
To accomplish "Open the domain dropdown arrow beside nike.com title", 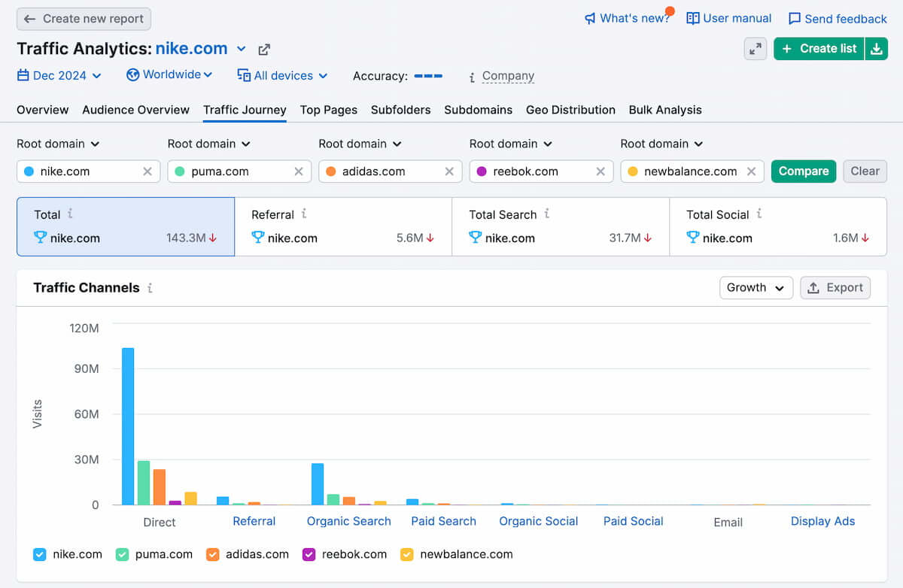I will (x=242, y=49).
